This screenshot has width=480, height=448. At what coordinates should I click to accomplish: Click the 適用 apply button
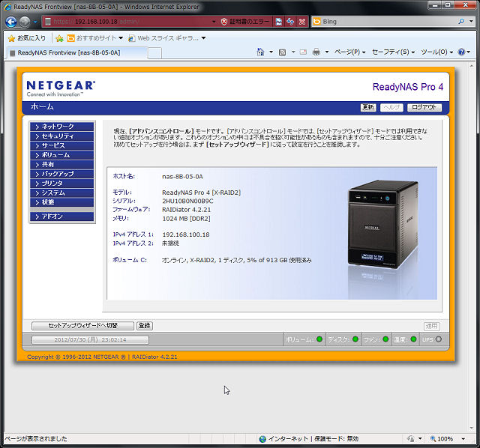point(432,326)
